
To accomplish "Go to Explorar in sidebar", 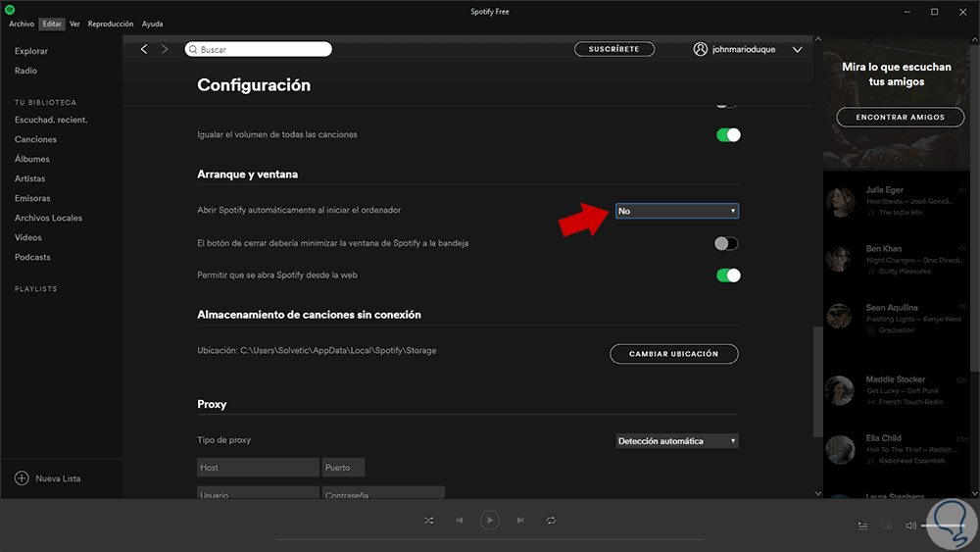I will tap(31, 51).
